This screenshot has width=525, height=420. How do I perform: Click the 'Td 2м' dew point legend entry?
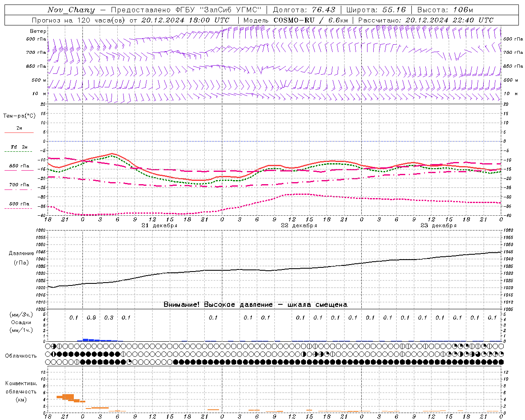(19, 147)
